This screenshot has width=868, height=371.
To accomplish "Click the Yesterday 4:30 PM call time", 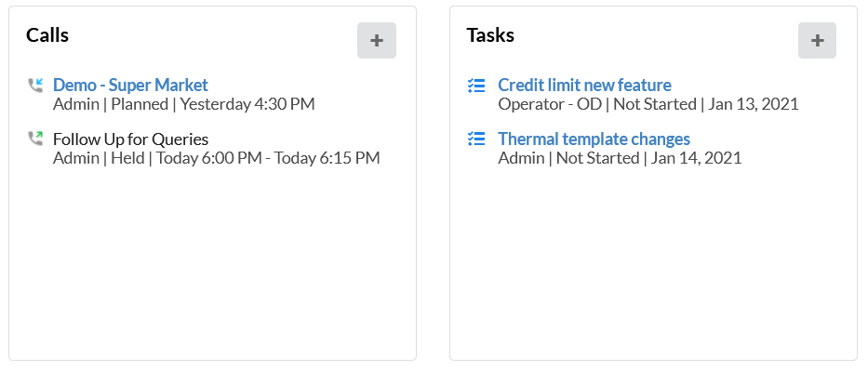I will pos(247,104).
